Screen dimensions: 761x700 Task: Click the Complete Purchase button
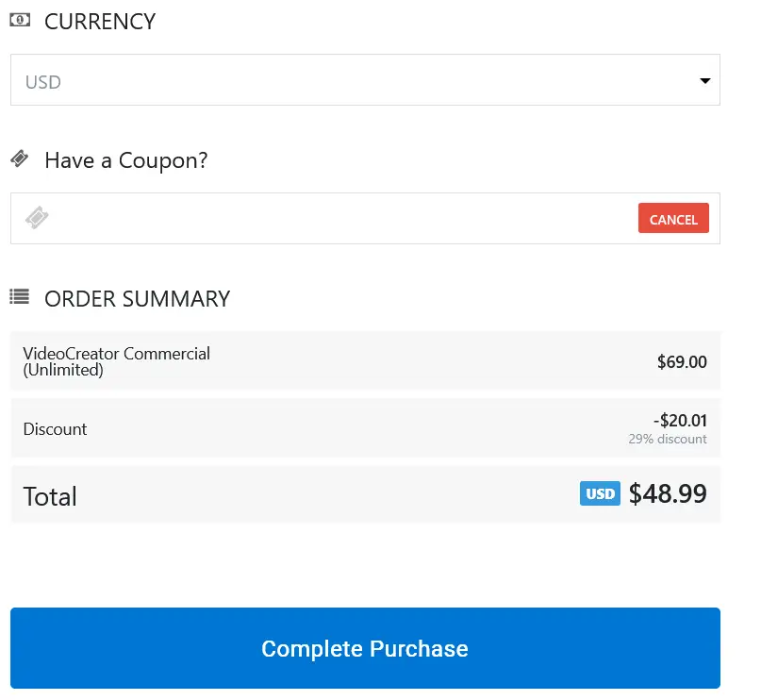pos(365,648)
